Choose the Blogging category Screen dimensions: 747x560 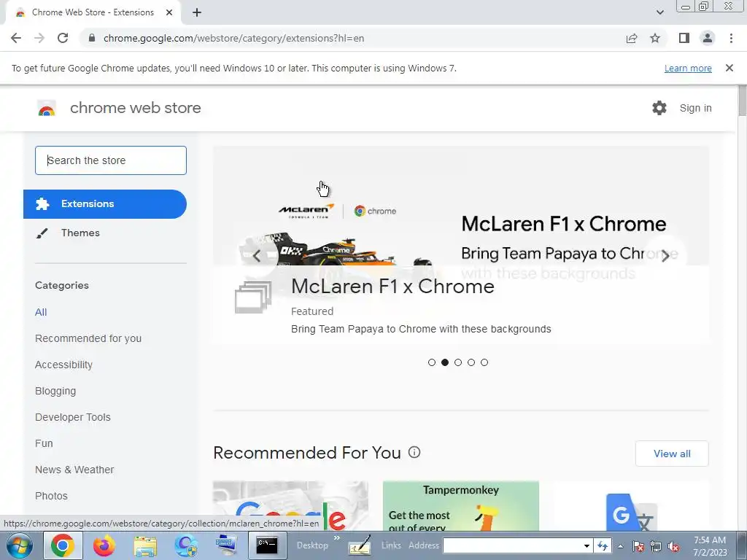(x=55, y=391)
